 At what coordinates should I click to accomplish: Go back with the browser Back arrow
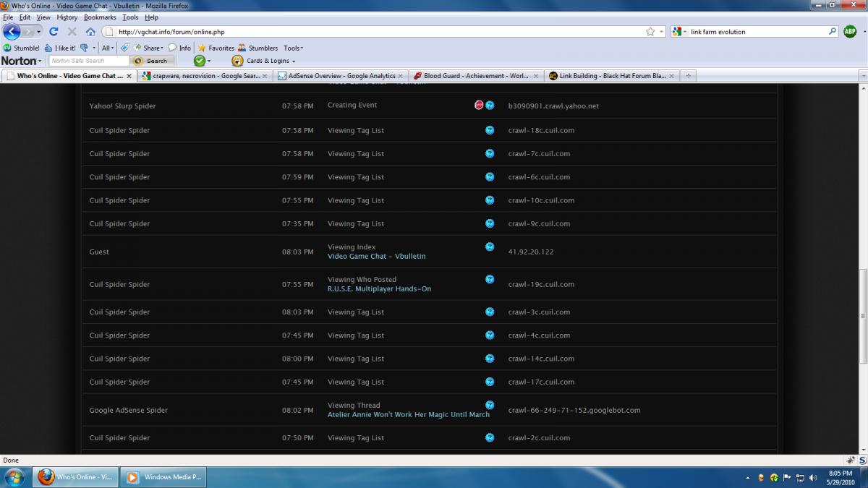pyautogui.click(x=12, y=32)
